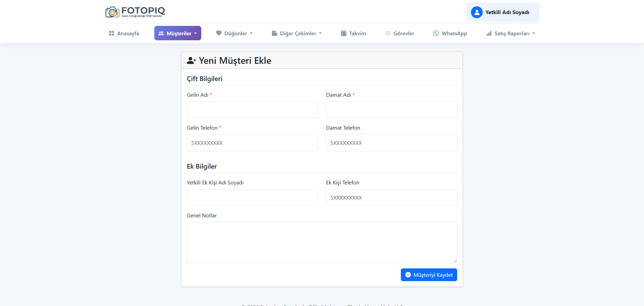Click the WhatsApp logo icon
Viewport: 644px width, 306px height.
tap(436, 33)
